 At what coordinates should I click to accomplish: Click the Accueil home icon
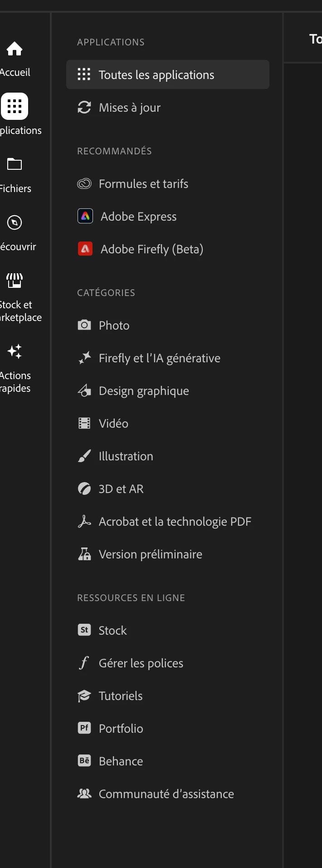pyautogui.click(x=15, y=48)
